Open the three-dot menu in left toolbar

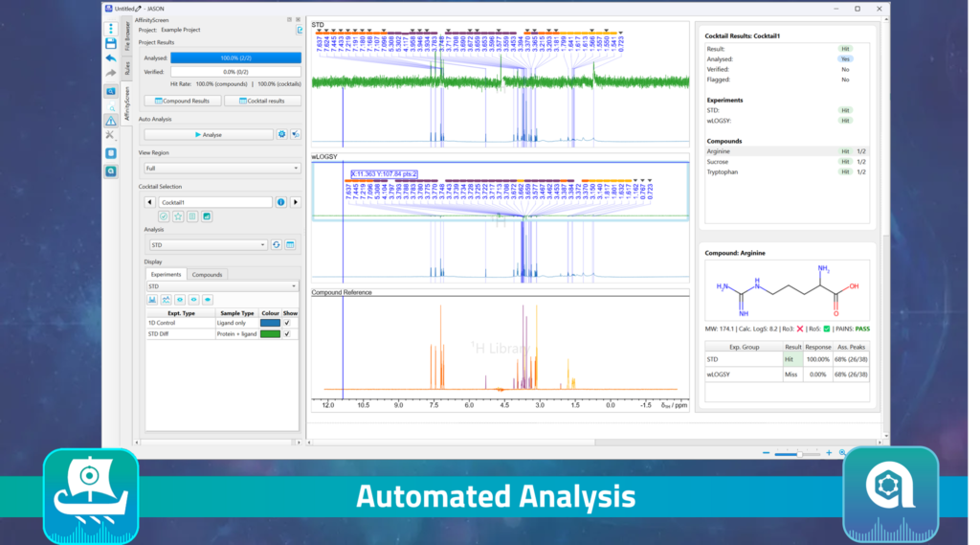pyautogui.click(x=111, y=29)
